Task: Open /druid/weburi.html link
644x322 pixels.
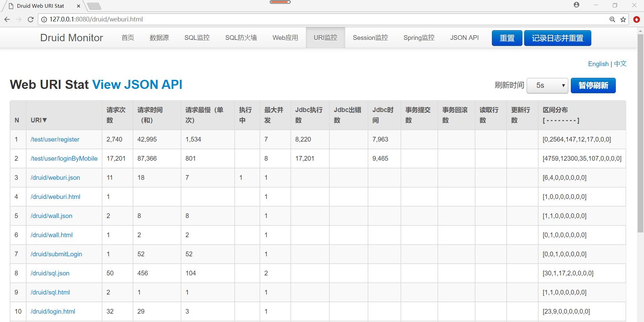Action: [55, 197]
